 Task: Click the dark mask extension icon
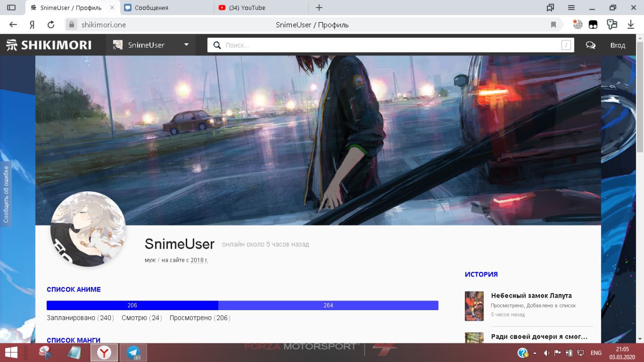(x=593, y=25)
